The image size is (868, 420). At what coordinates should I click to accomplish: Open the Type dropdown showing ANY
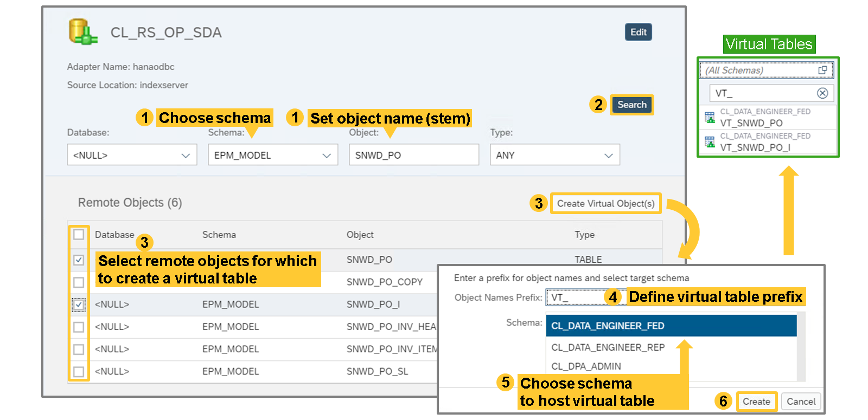[554, 155]
